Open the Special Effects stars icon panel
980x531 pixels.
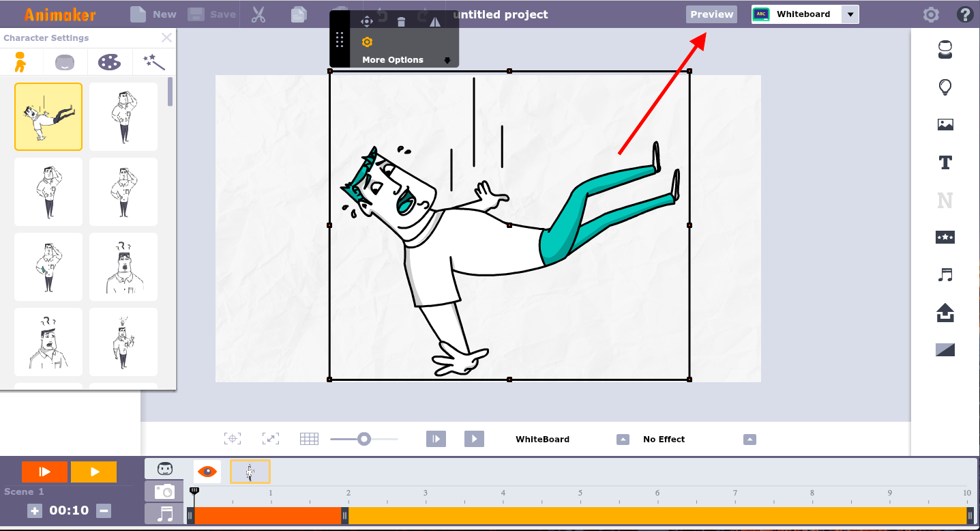945,237
